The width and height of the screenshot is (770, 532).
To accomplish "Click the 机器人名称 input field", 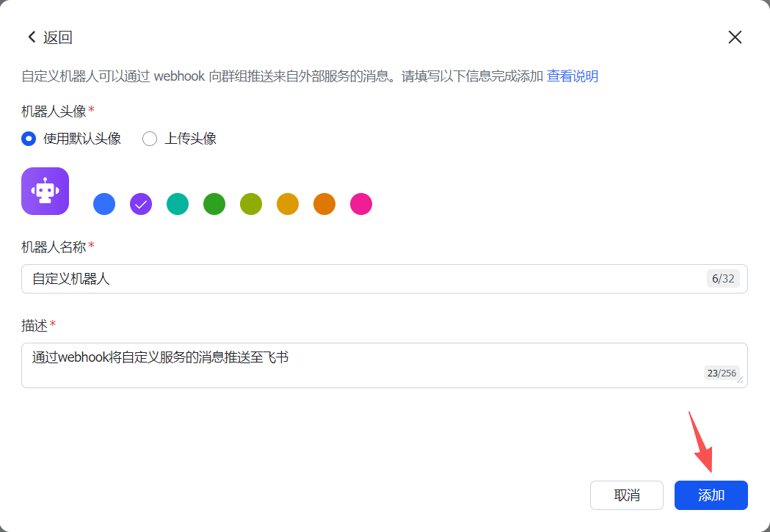I will tap(385, 279).
